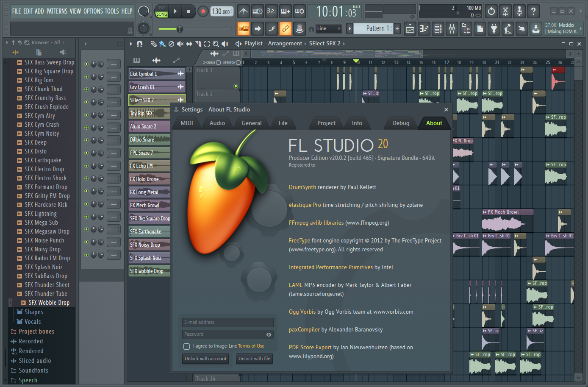Image resolution: width=588 pixels, height=387 pixels.
Task: Open the TOOLS menu
Action: pyautogui.click(x=112, y=11)
